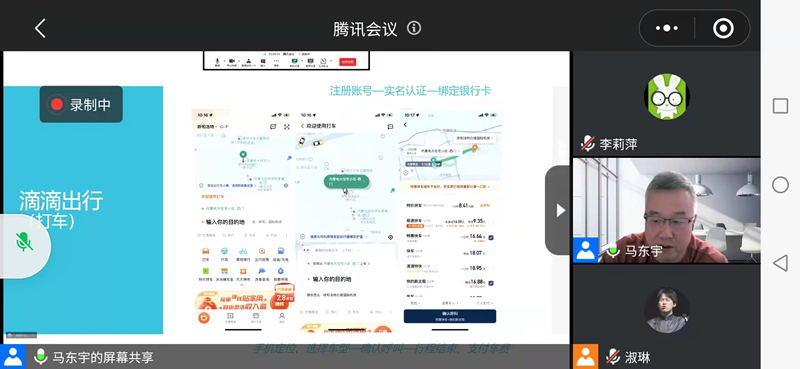Viewport: 800px width, 369px height.
Task: Tap the 录制中 recording indicator
Action: coord(81,104)
